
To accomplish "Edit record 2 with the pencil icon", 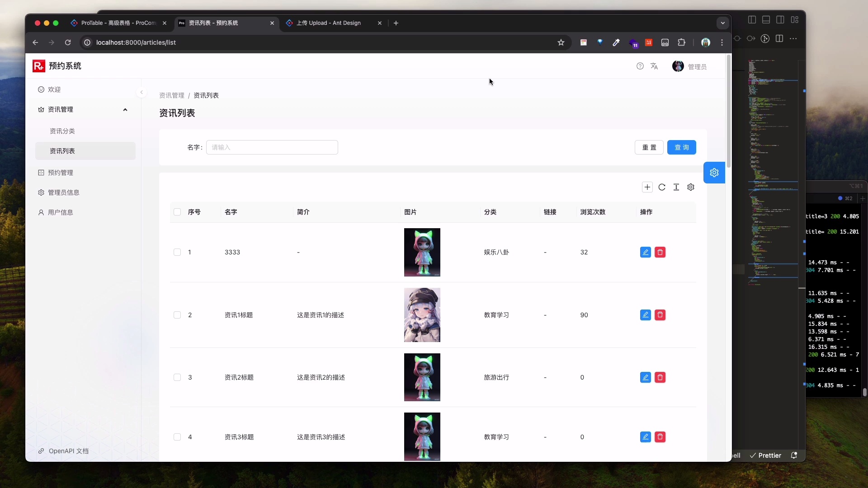I will pyautogui.click(x=645, y=314).
